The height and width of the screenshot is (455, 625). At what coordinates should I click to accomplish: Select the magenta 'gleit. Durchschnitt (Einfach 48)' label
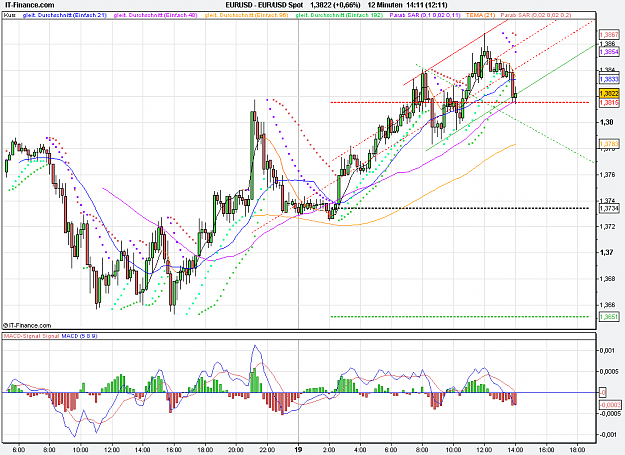coord(155,15)
